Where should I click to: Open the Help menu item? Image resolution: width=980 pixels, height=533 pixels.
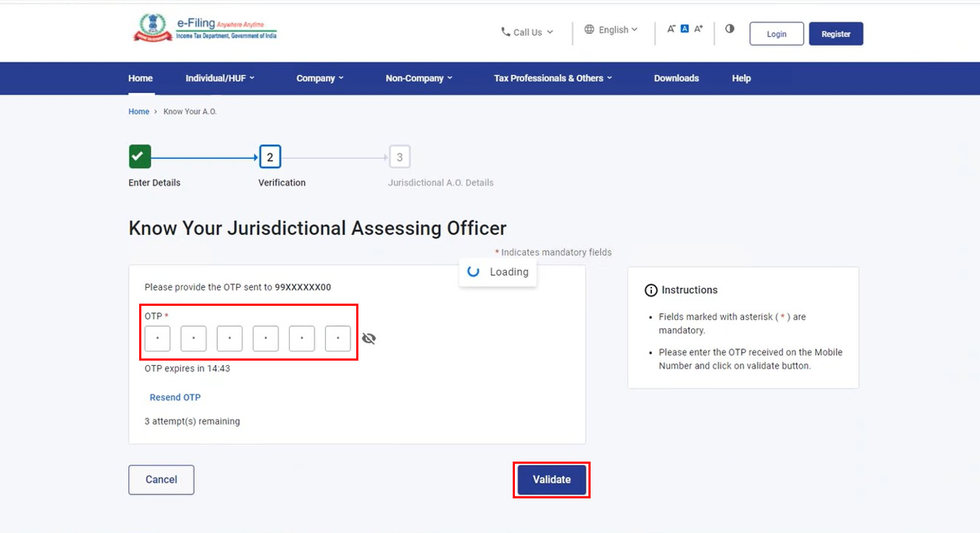click(741, 78)
